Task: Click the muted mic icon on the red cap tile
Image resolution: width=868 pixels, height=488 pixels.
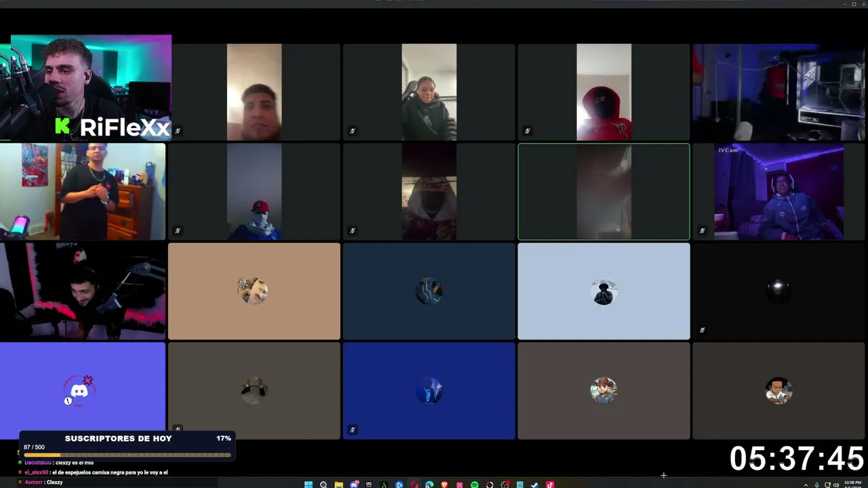Action: click(x=178, y=230)
